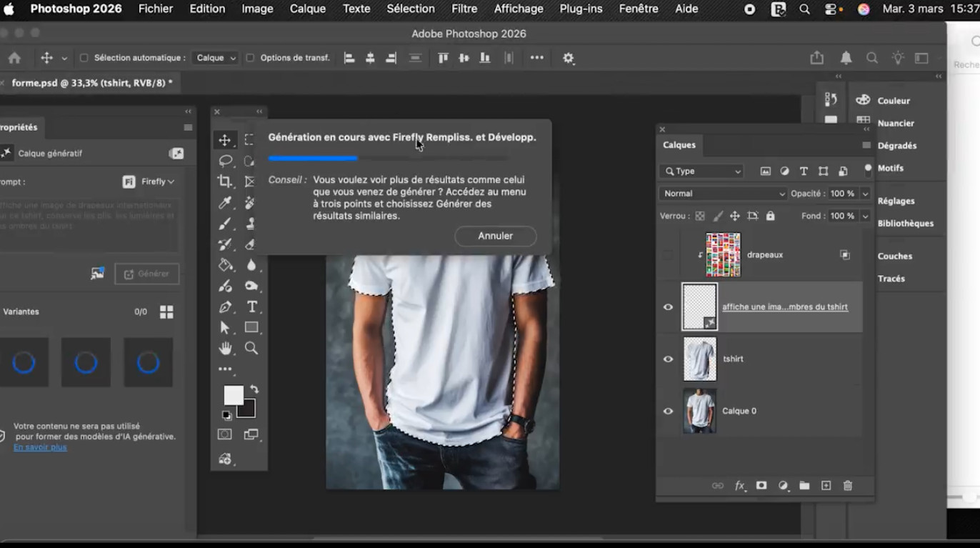This screenshot has width=980, height=548.
Task: Click the foreground color swatch
Action: point(233,396)
